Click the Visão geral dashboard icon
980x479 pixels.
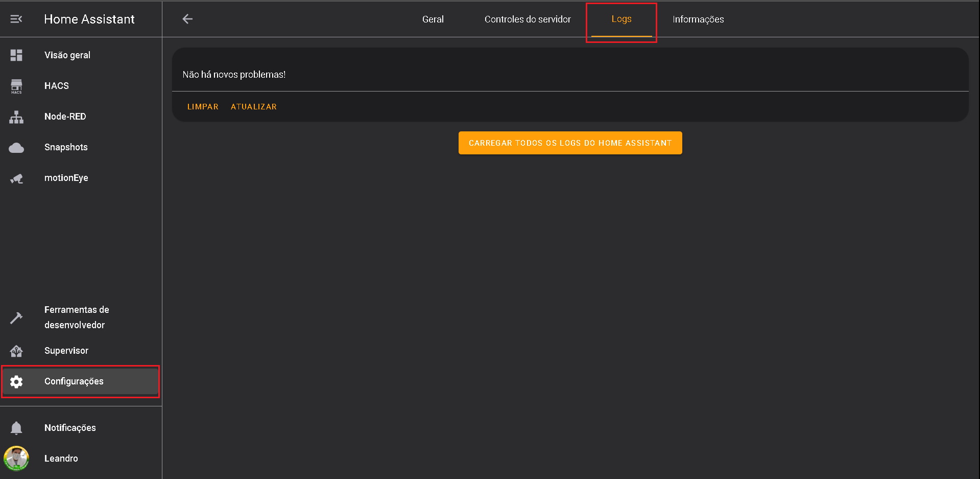coord(16,55)
